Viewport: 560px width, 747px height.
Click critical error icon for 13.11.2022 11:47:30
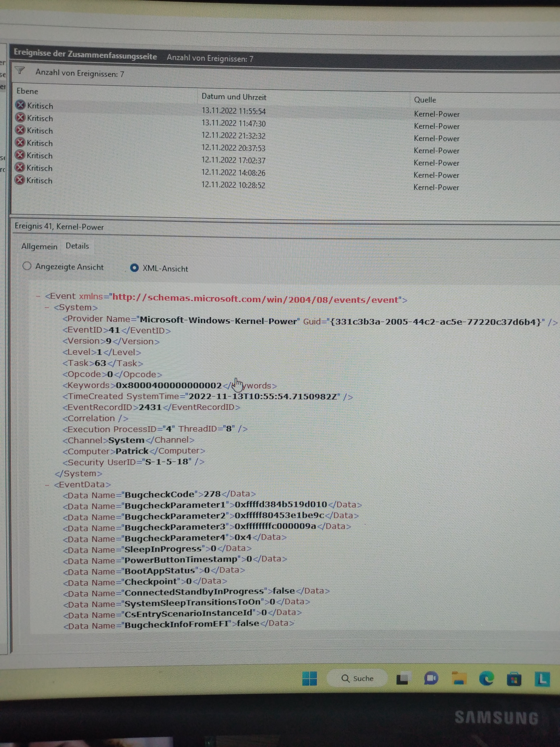21,117
